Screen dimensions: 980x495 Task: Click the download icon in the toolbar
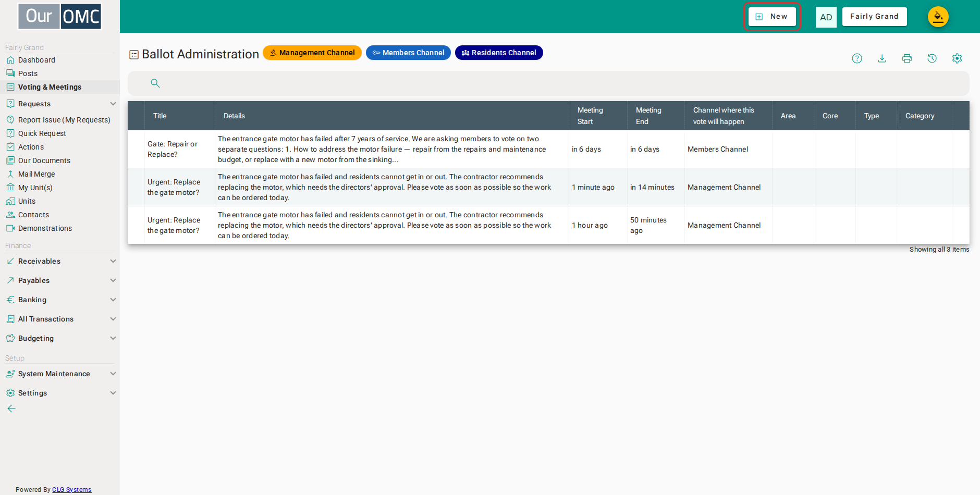[882, 58]
